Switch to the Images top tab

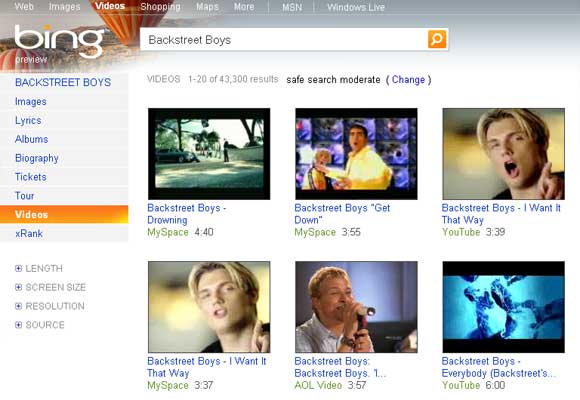pos(64,7)
